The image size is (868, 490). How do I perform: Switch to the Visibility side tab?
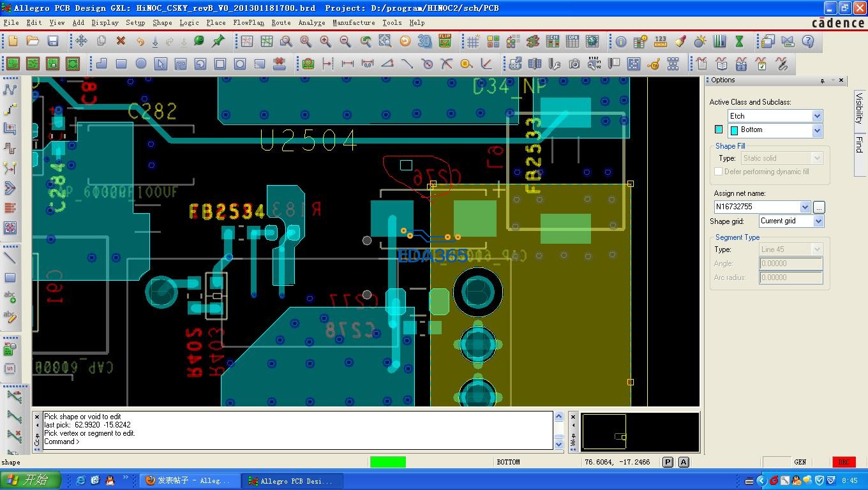pyautogui.click(x=859, y=108)
